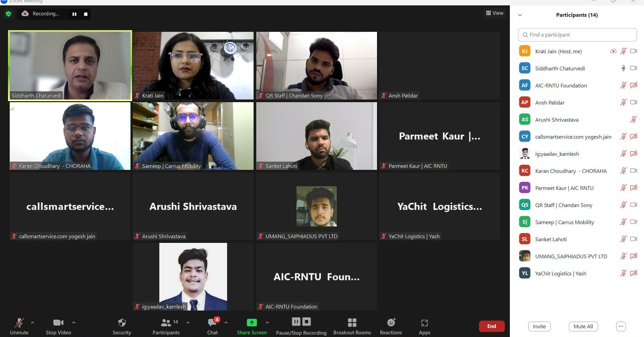Viewport: 644px width, 337px height.
Task: Open Breakout Rooms icon
Action: click(352, 323)
